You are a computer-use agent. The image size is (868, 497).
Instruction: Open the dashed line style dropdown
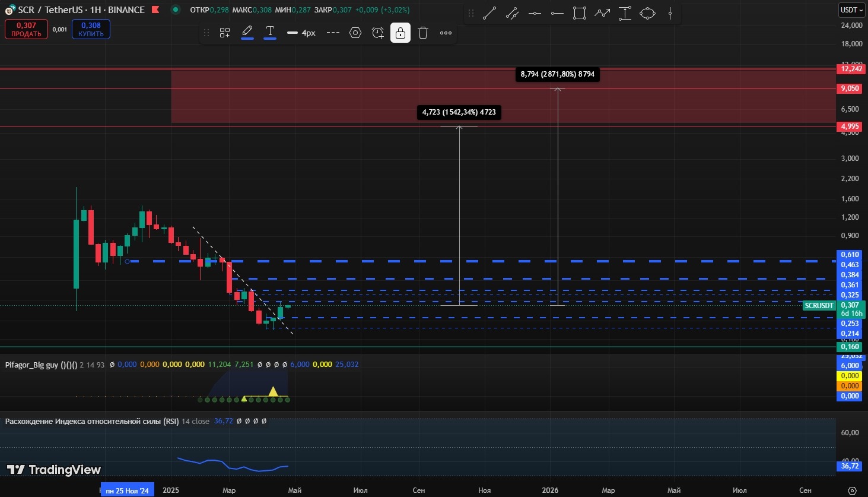click(333, 33)
